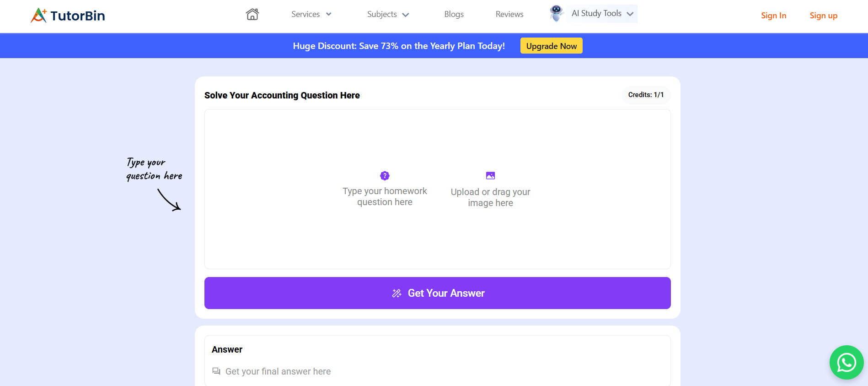
Task: Click the image upload icon
Action: point(490,175)
